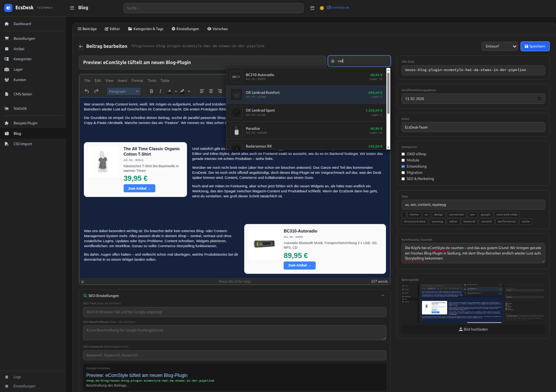Open the Entwurf status dropdown
The width and height of the screenshot is (556, 392).
(500, 46)
